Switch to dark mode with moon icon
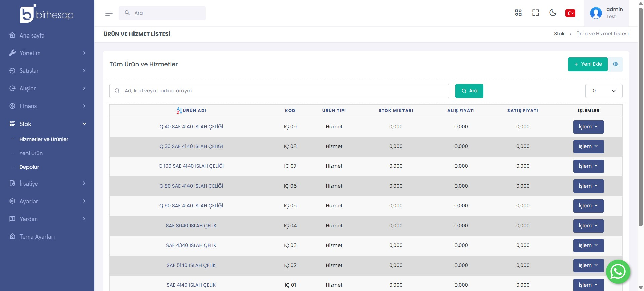644x291 pixels. tap(553, 13)
